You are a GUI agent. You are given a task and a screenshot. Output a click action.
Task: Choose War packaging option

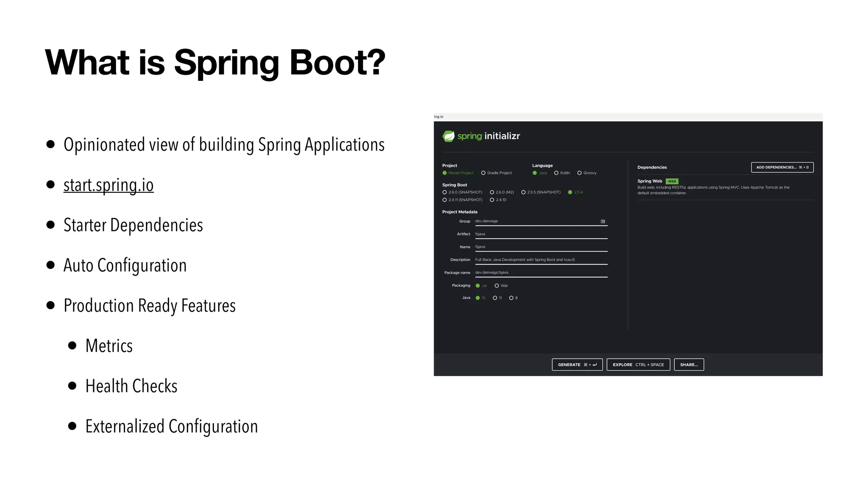[497, 286]
